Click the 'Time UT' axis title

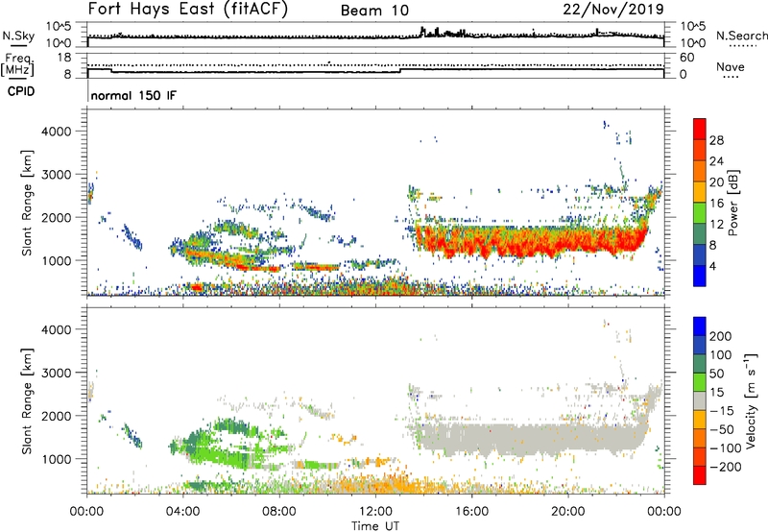pos(375,526)
